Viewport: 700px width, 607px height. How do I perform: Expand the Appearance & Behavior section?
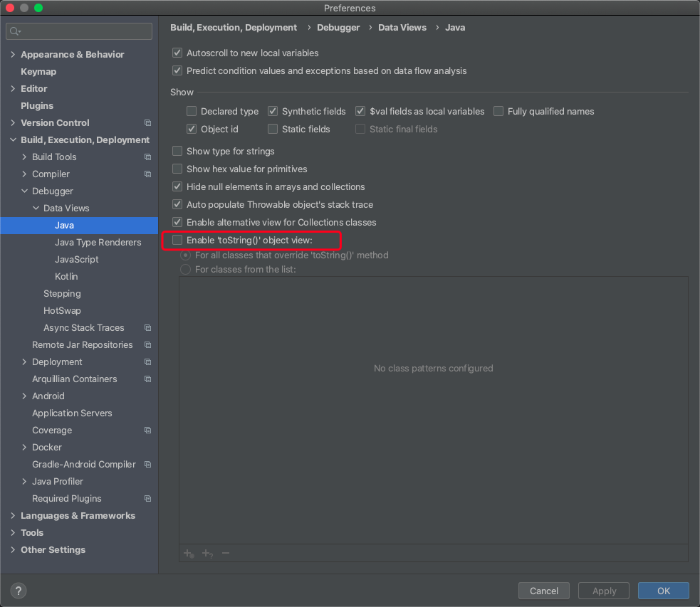(x=13, y=55)
